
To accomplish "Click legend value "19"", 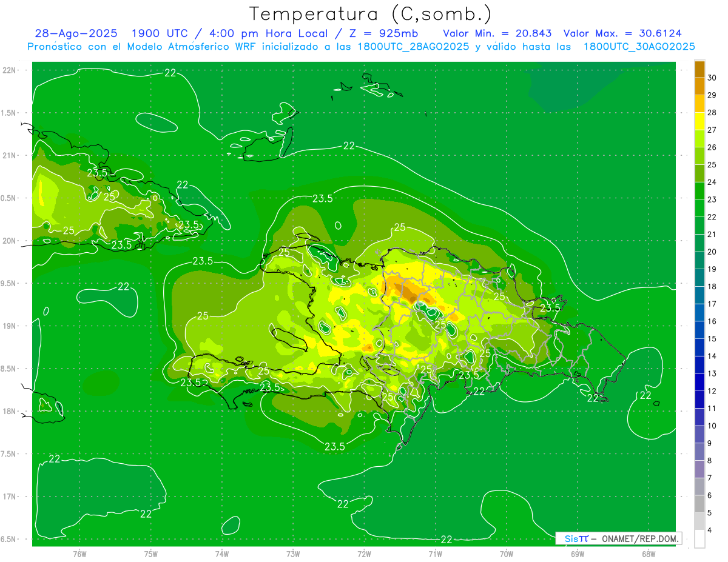I will click(712, 269).
